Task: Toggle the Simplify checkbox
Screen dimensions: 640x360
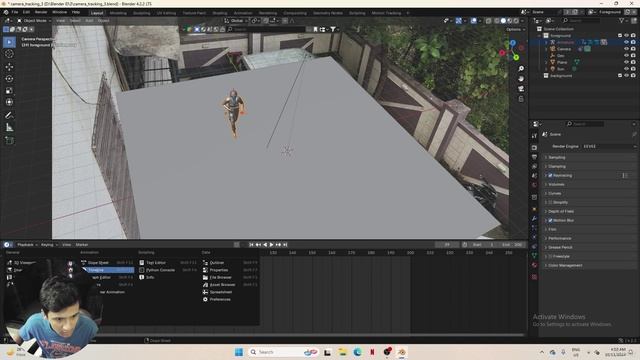Action: (550, 202)
